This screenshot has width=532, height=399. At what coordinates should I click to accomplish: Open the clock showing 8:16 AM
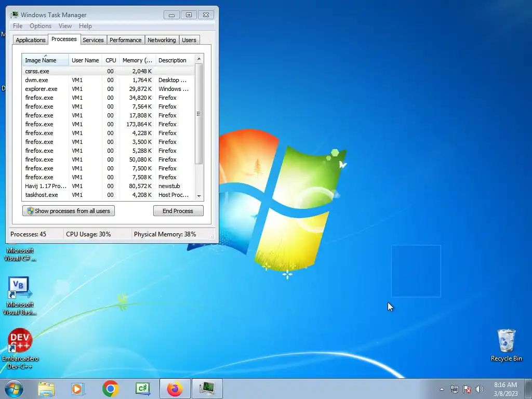point(506,389)
